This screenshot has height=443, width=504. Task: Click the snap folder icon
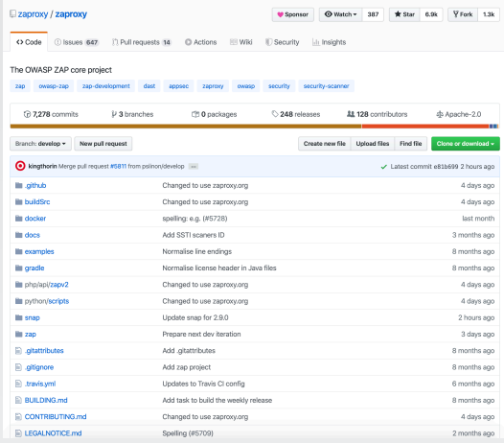(x=18, y=317)
